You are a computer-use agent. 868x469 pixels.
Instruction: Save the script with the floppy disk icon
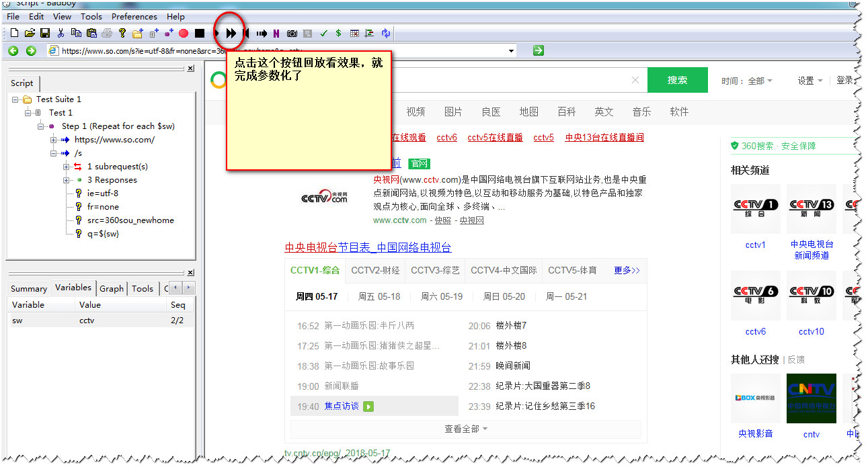(x=45, y=33)
